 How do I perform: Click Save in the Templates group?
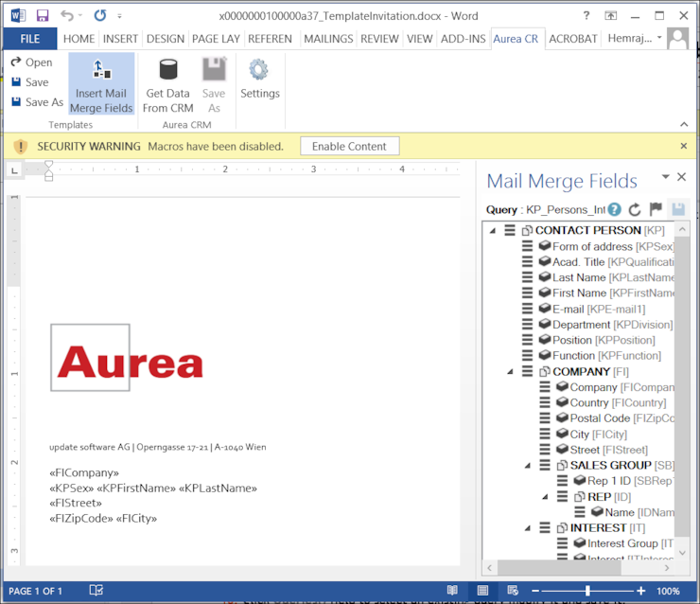tap(30, 82)
